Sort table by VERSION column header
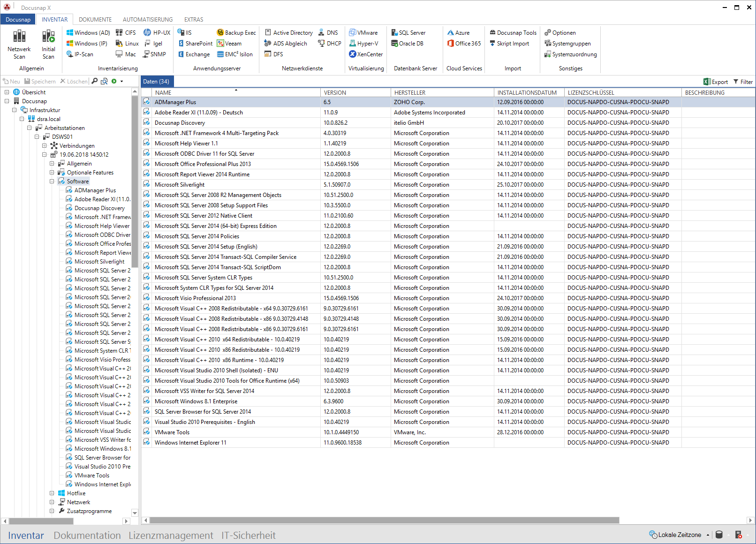The width and height of the screenshot is (756, 544). 355,93
